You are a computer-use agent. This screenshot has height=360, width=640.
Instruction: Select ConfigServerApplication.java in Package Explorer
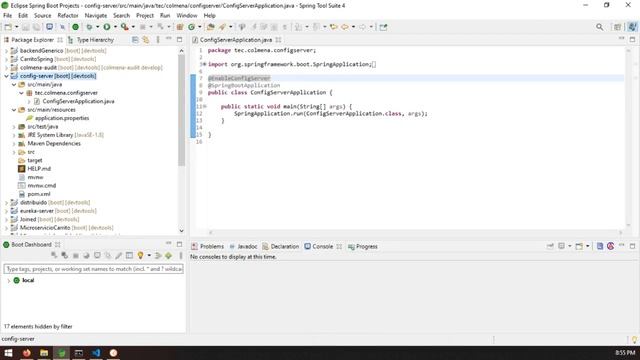(78, 101)
